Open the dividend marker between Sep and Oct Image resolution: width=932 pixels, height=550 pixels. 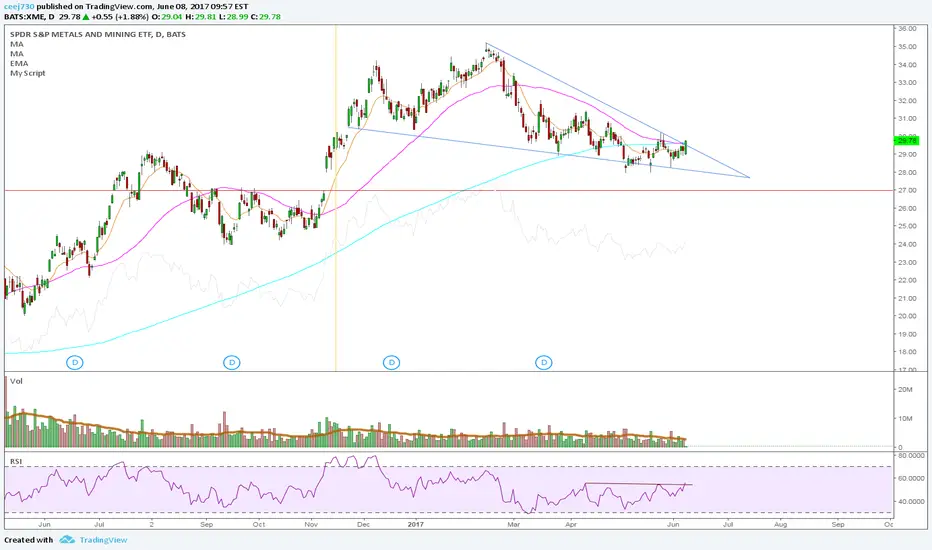coord(232,362)
